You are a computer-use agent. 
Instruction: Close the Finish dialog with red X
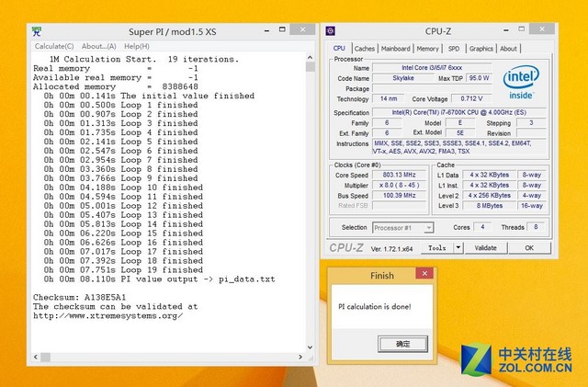[x=423, y=274]
